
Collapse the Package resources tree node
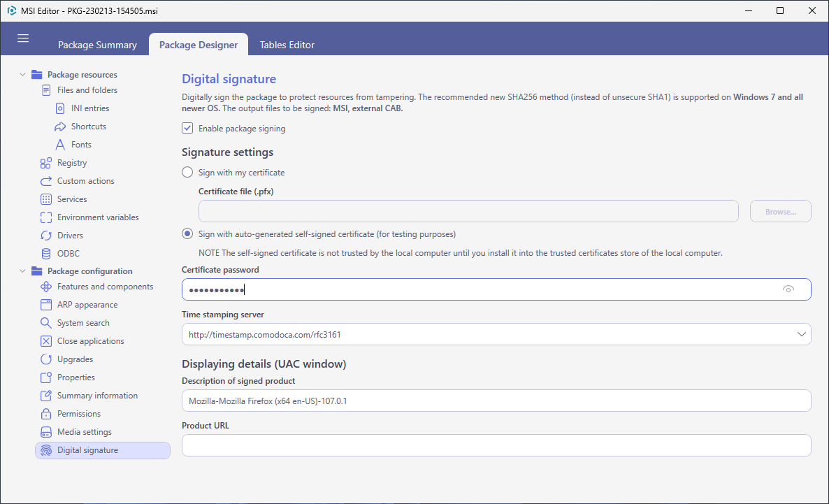pos(22,75)
